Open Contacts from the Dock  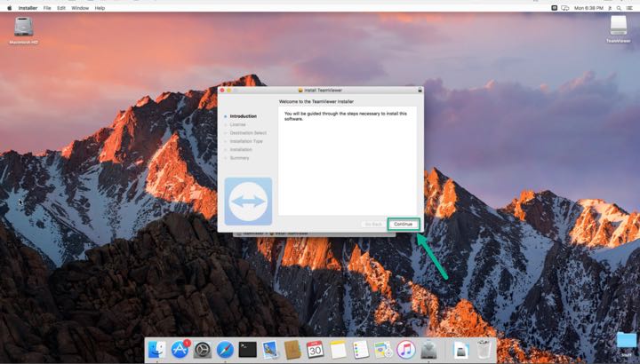pyautogui.click(x=292, y=350)
